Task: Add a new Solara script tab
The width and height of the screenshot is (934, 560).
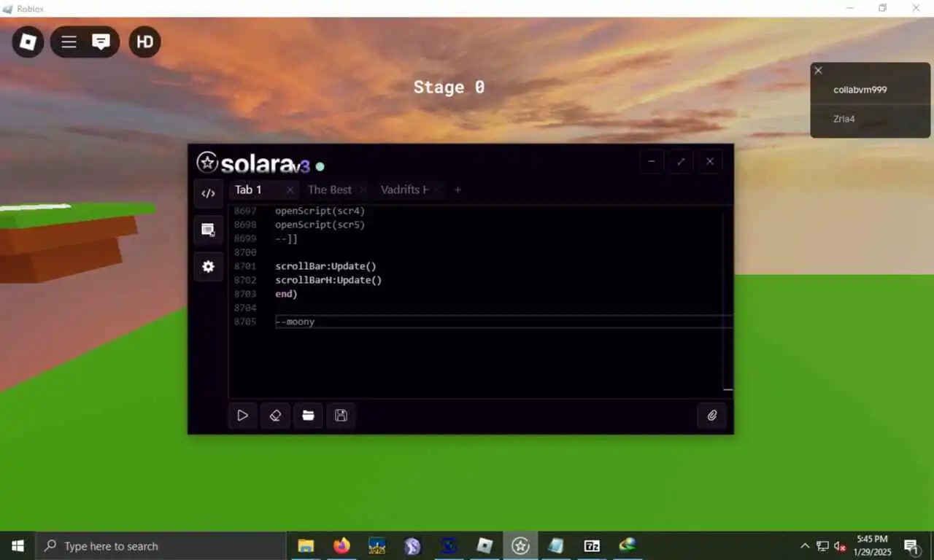Action: (458, 190)
